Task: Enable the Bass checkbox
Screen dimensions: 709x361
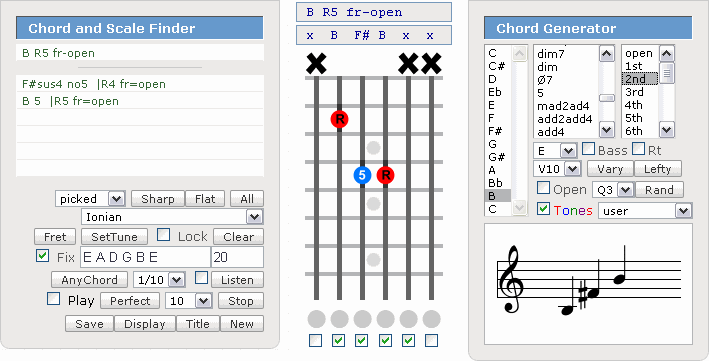Action: click(x=588, y=148)
